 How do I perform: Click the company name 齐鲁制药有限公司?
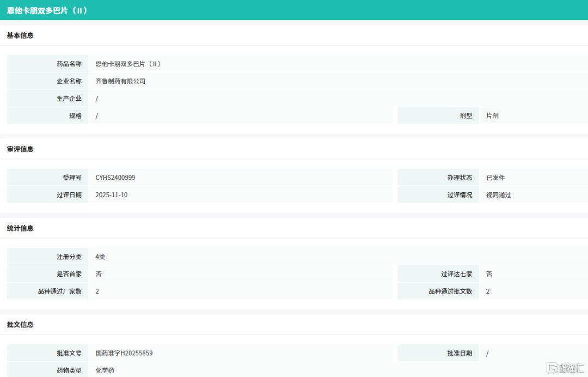point(120,81)
